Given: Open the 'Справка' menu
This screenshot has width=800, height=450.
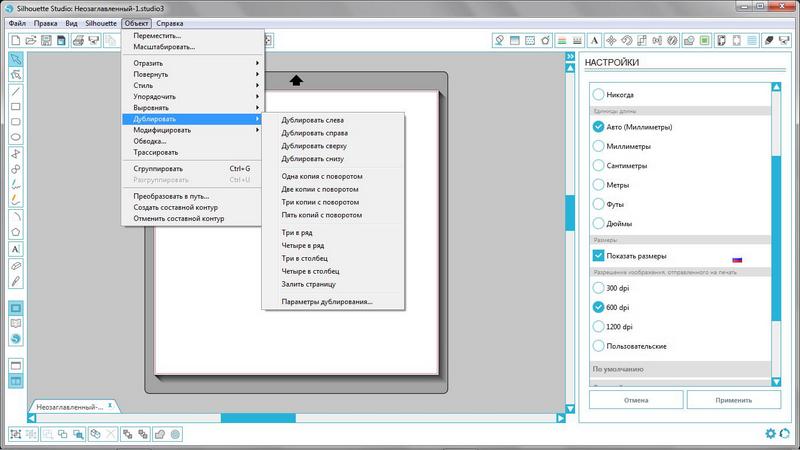Looking at the screenshot, I should tap(170, 23).
